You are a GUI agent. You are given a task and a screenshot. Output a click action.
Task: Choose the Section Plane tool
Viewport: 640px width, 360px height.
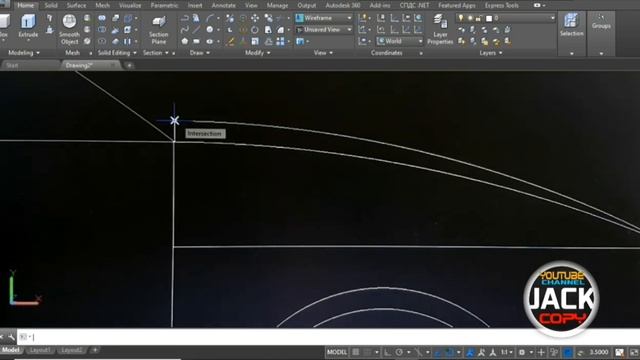click(x=158, y=30)
